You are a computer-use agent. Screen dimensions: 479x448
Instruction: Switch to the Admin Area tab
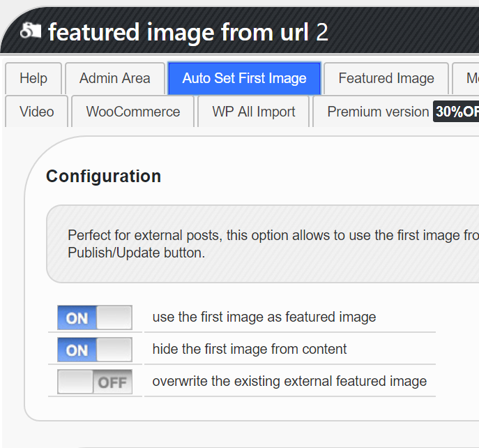point(115,78)
